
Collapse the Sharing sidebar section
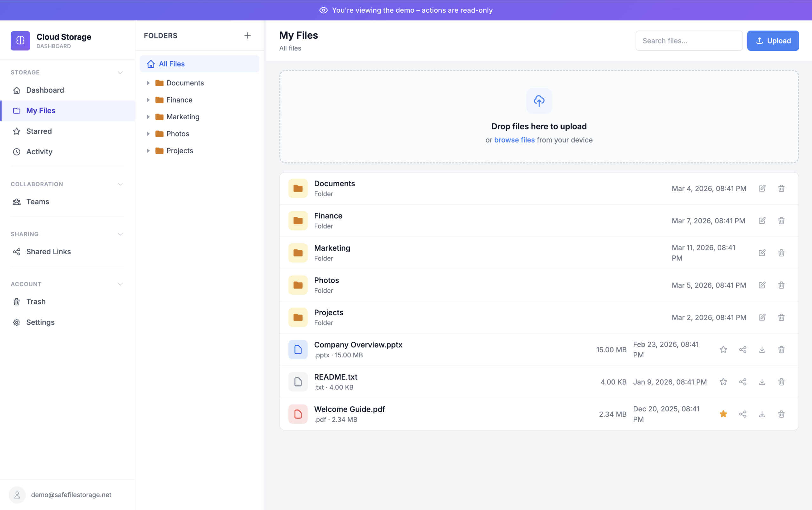(120, 234)
